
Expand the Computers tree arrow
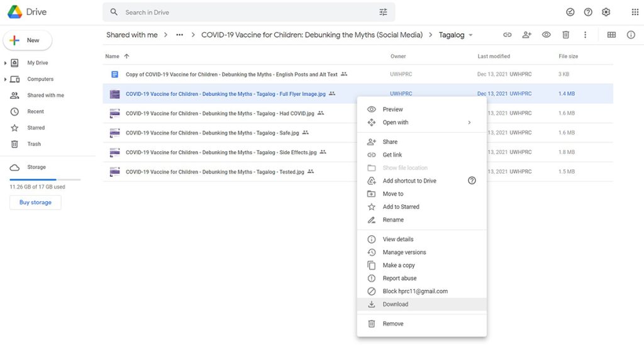pos(5,79)
